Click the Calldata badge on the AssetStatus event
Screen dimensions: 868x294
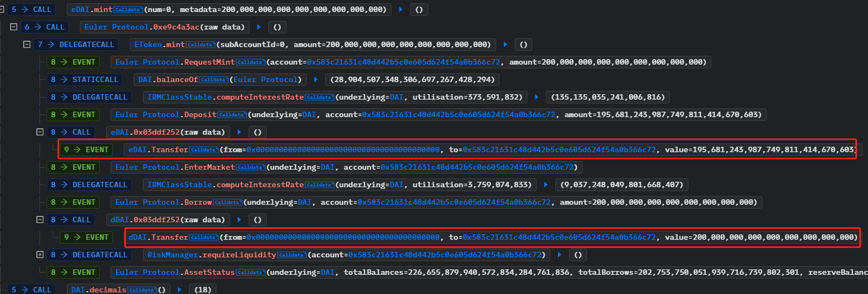coord(250,273)
